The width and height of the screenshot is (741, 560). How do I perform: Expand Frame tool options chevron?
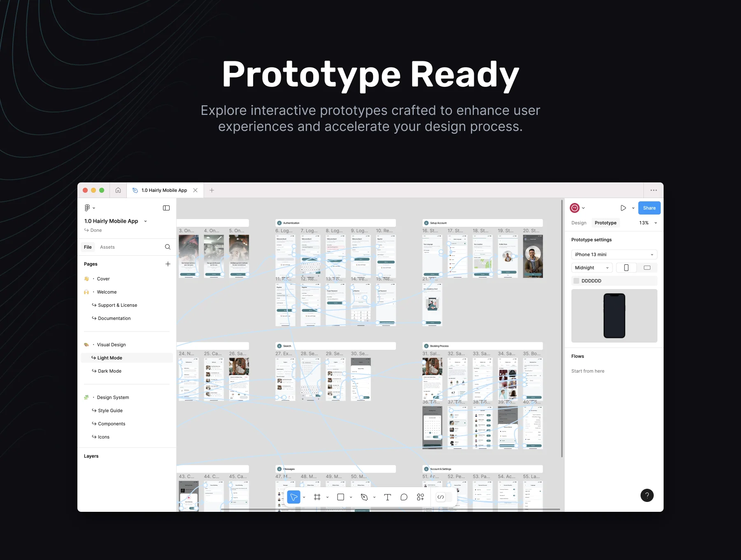328,497
